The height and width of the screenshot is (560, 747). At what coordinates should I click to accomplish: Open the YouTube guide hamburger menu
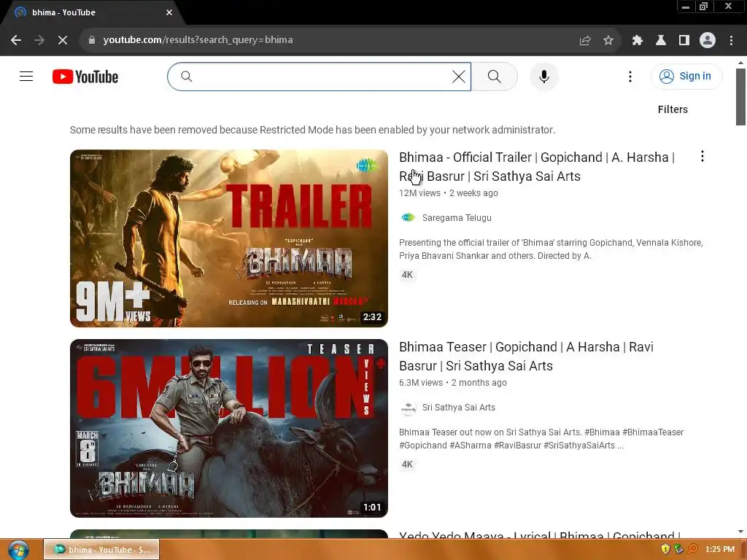[x=26, y=76]
